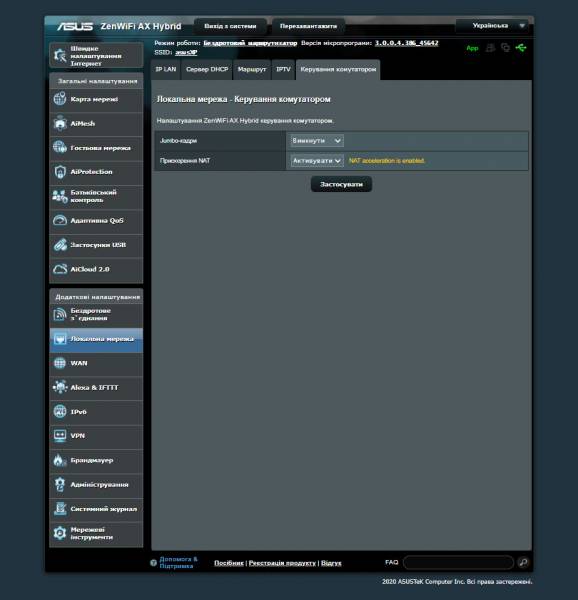Open the AiMesh sidebar icon
This screenshot has width=578, height=600.
60,123
